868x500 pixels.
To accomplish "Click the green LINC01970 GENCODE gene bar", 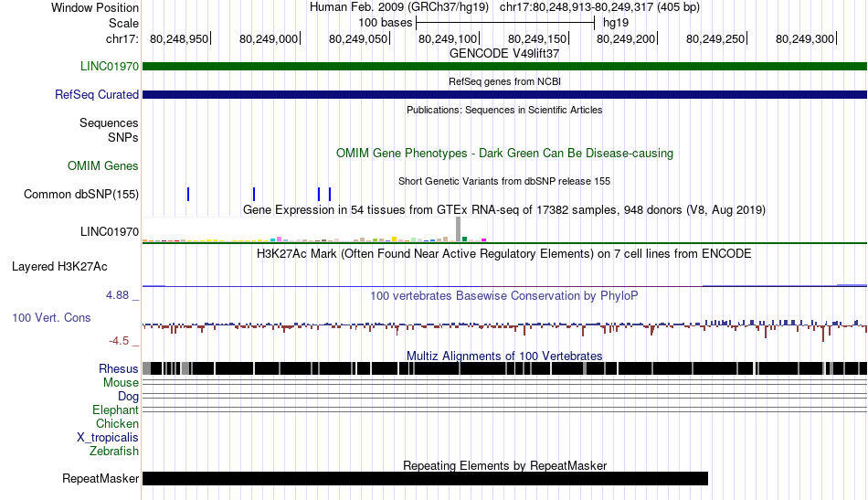I will pos(504,67).
